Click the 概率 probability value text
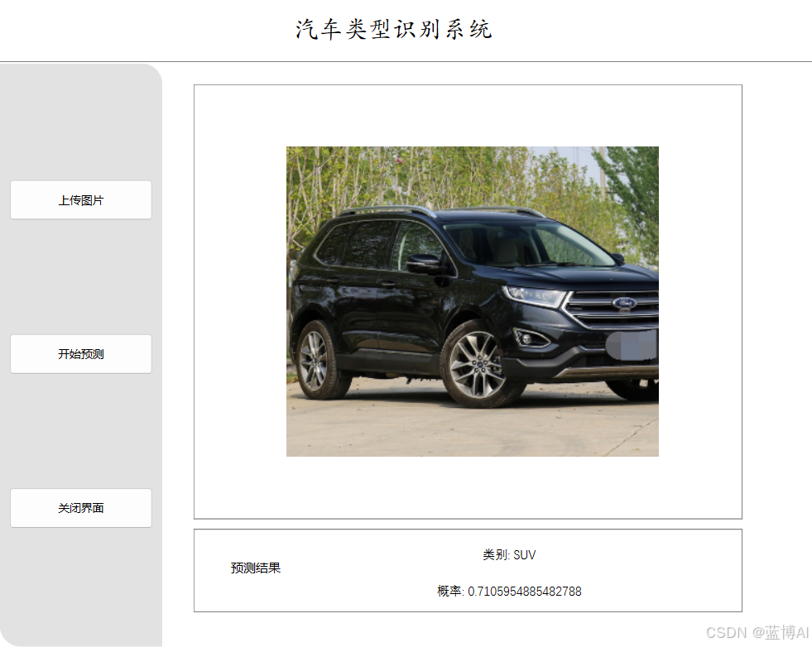 [x=509, y=591]
